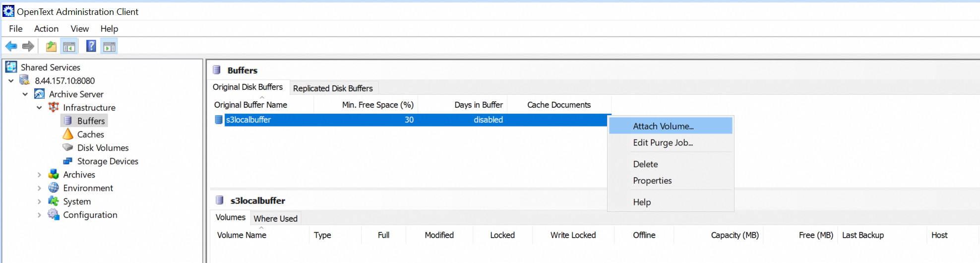The width and height of the screenshot is (980, 263).
Task: Collapse the 8.44.157.10:8080 server node
Action: pyautogui.click(x=11, y=80)
